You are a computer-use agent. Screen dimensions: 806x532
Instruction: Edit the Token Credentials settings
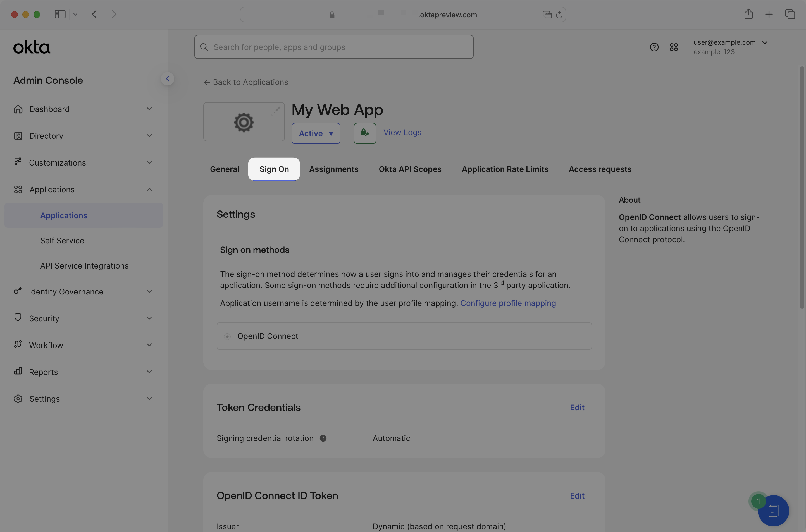[577, 407]
